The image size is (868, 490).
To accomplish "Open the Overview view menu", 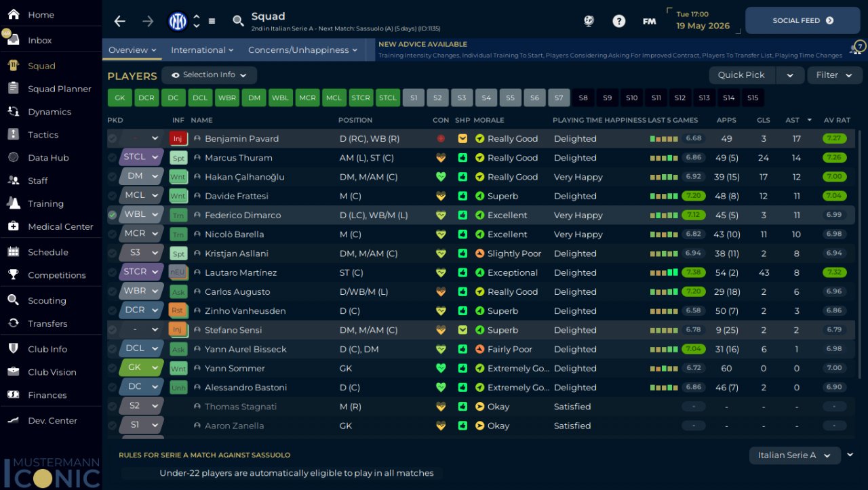I will point(132,50).
